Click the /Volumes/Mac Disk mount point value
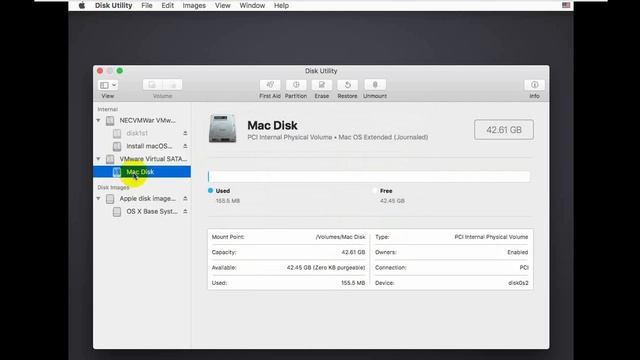The width and height of the screenshot is (640, 360). pos(340,237)
